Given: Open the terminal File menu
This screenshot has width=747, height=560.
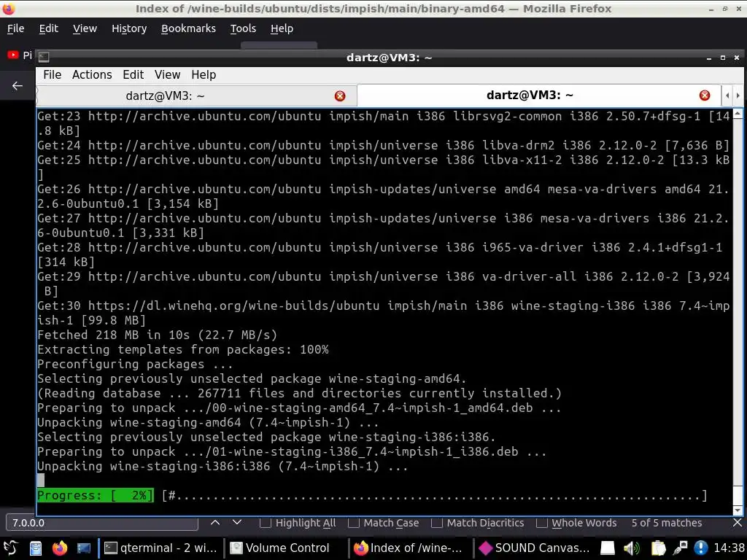Looking at the screenshot, I should coord(52,75).
